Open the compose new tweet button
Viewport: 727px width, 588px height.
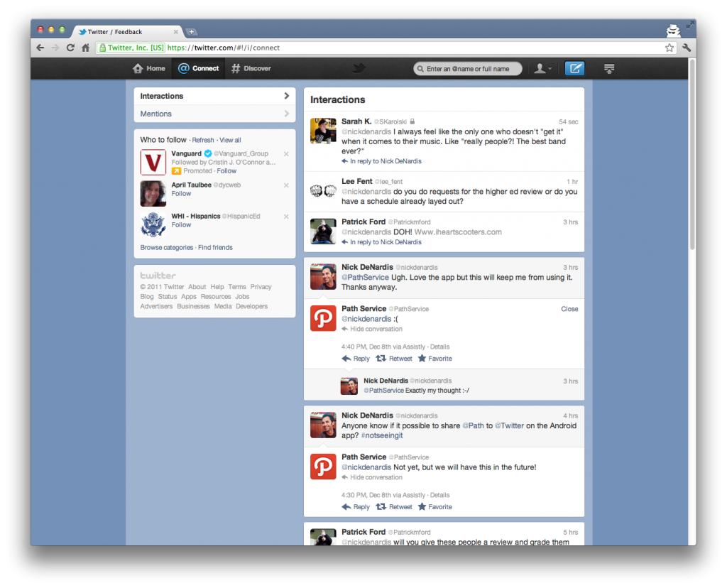coord(575,69)
